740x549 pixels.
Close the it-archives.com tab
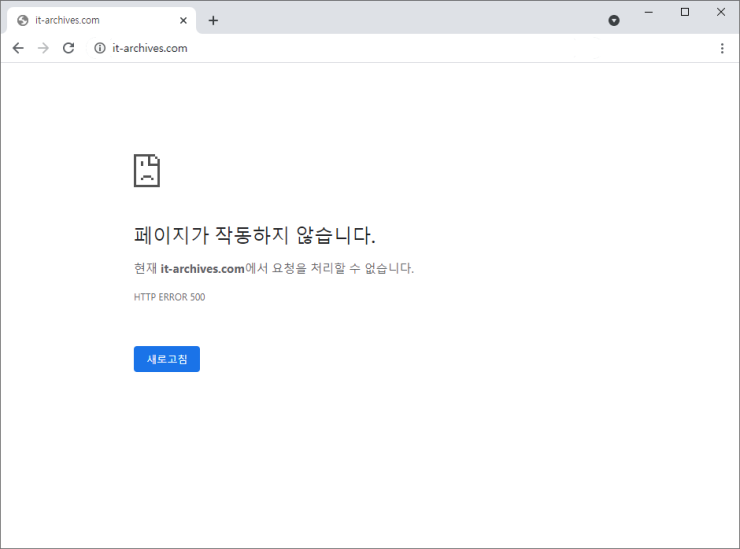(x=183, y=20)
